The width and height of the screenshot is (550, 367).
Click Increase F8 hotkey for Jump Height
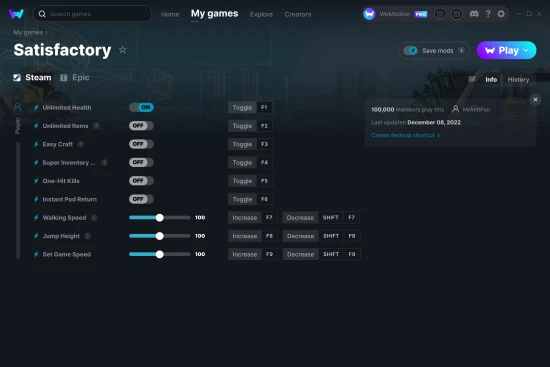pyautogui.click(x=253, y=236)
